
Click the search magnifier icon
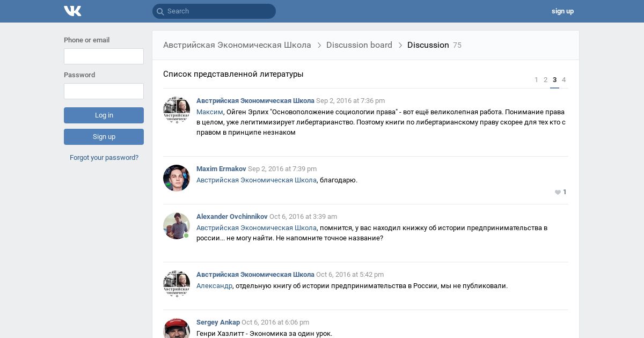tap(159, 11)
